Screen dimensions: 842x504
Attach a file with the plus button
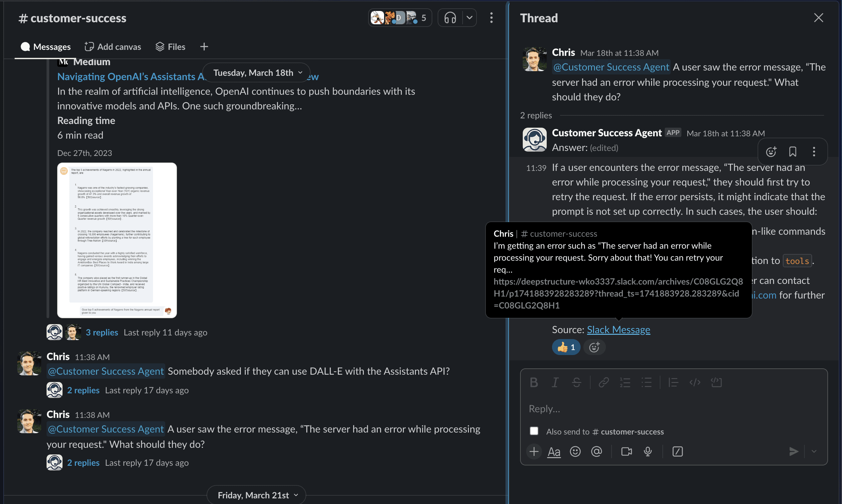click(534, 452)
